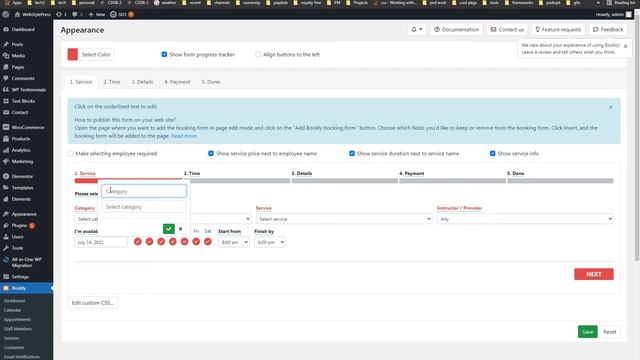640x360 pixels.
Task: Toggle Show service price next to employee name
Action: tap(211, 153)
